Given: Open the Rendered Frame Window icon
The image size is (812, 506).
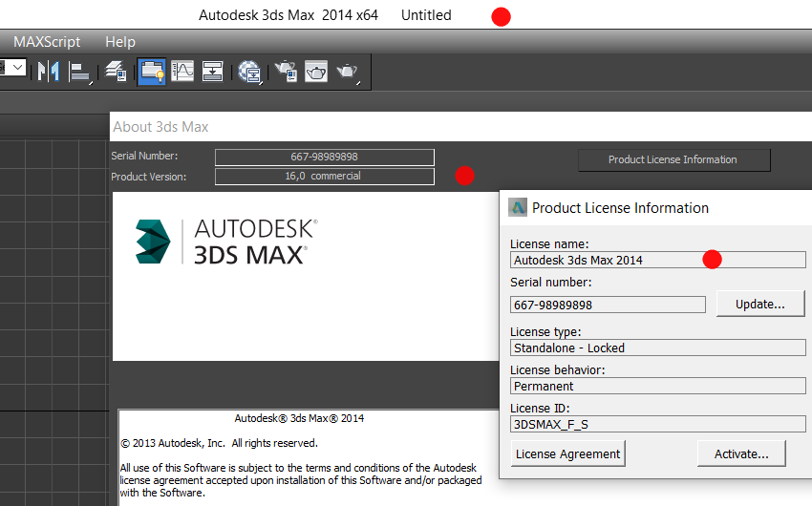Looking at the screenshot, I should 316,72.
